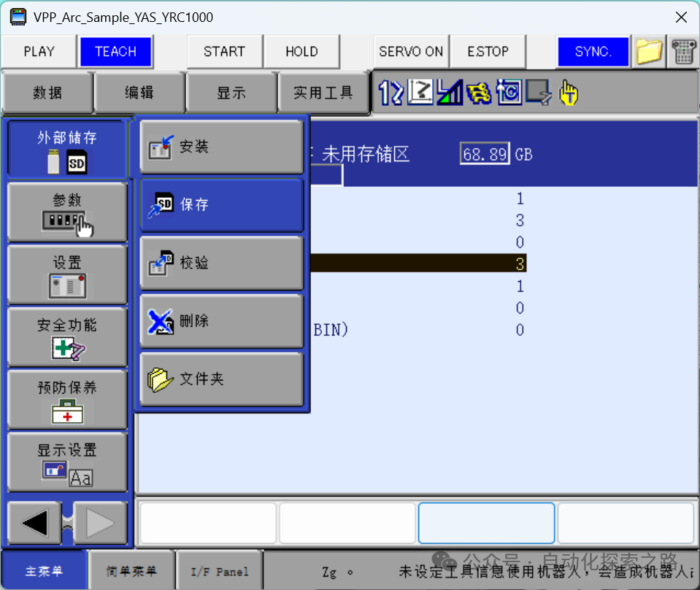This screenshot has width=700, height=590.
Task: Switch to 简单菜单 tab
Action: tap(131, 571)
